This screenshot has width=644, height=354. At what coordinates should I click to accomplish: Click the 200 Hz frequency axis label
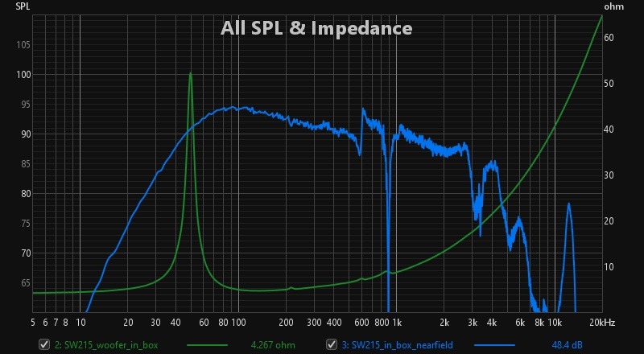point(287,323)
